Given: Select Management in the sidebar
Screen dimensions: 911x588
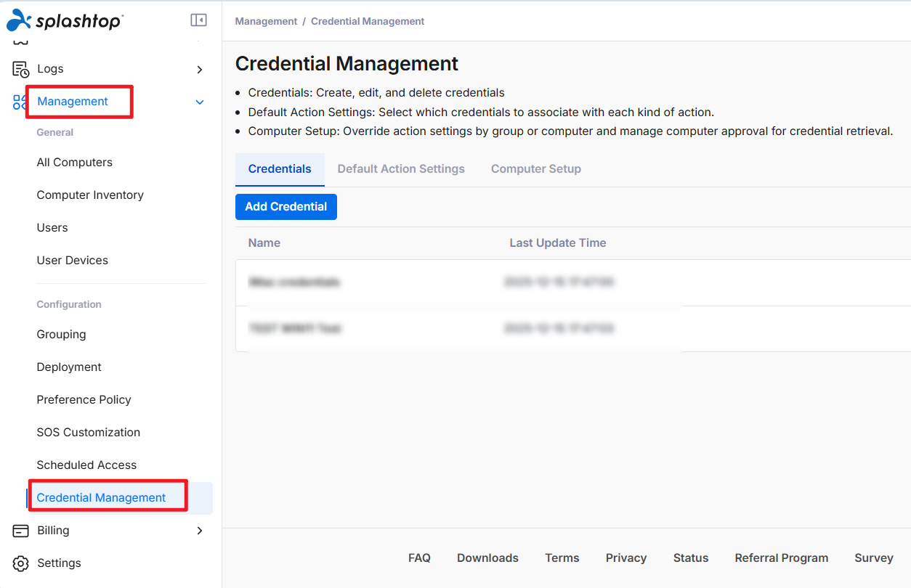Looking at the screenshot, I should pyautogui.click(x=73, y=102).
